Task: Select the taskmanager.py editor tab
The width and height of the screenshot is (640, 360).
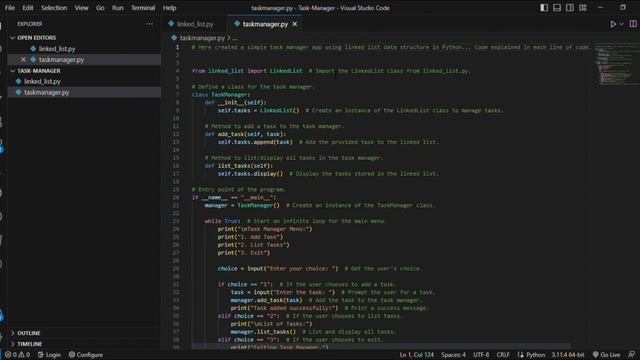Action: (x=264, y=24)
